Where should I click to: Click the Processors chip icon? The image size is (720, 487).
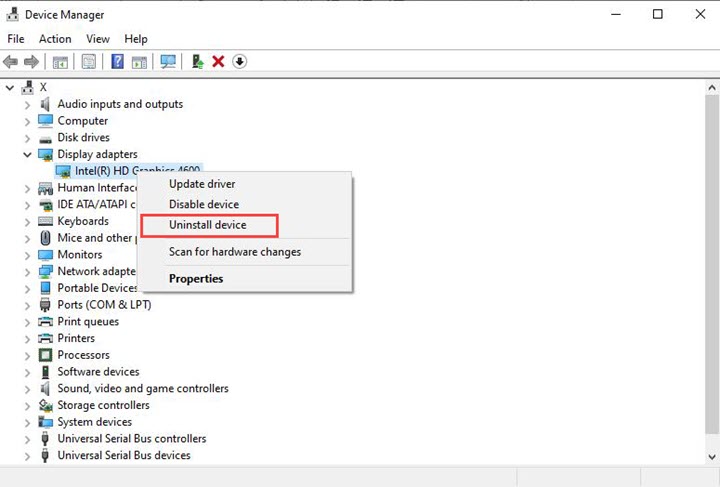[45, 355]
